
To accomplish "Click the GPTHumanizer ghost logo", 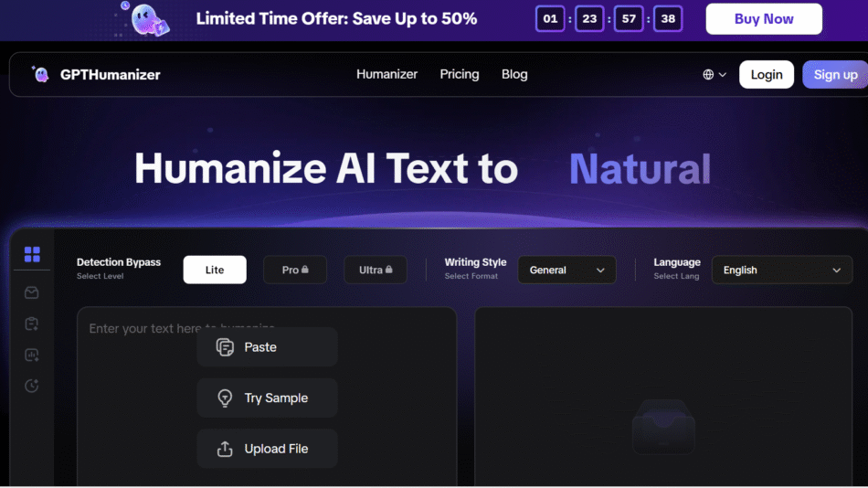I will point(40,74).
